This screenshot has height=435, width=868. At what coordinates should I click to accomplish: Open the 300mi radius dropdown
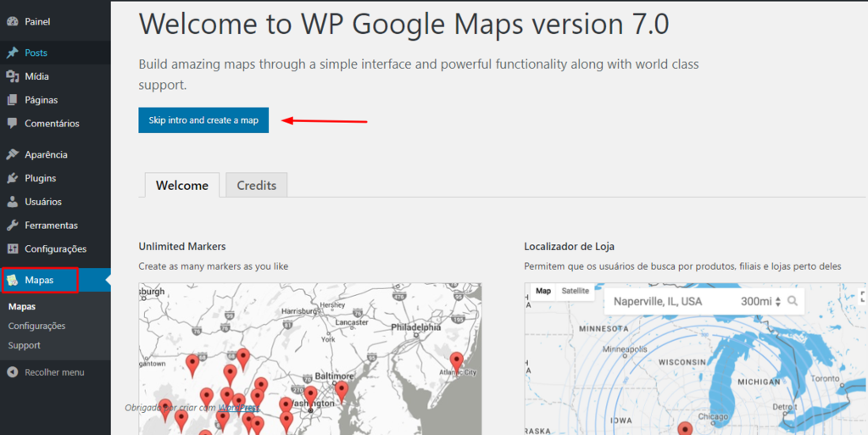coord(760,302)
